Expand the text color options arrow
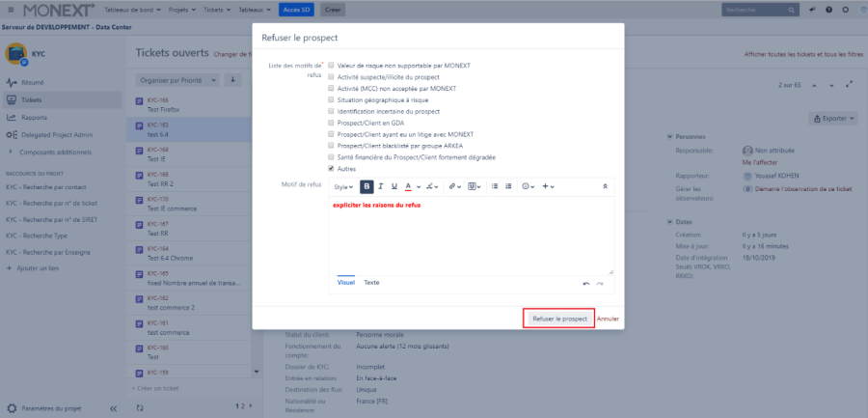868x418 pixels. coord(419,186)
